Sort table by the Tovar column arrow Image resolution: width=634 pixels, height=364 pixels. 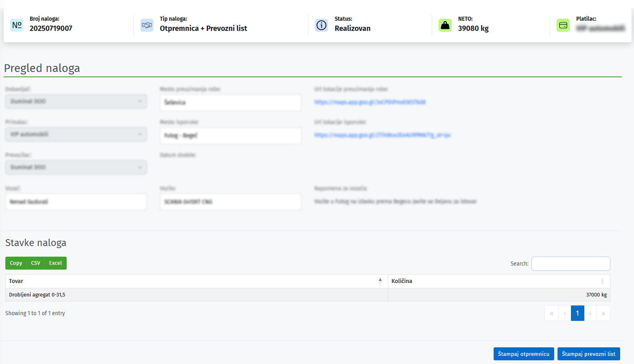(380, 281)
